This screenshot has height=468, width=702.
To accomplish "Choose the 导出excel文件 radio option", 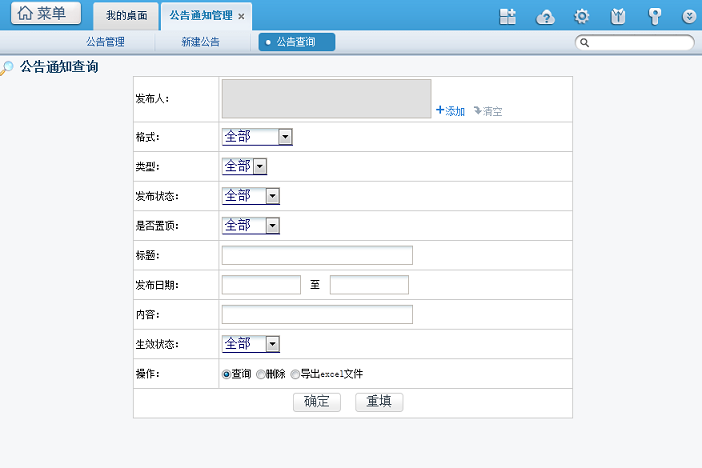I will point(295,374).
